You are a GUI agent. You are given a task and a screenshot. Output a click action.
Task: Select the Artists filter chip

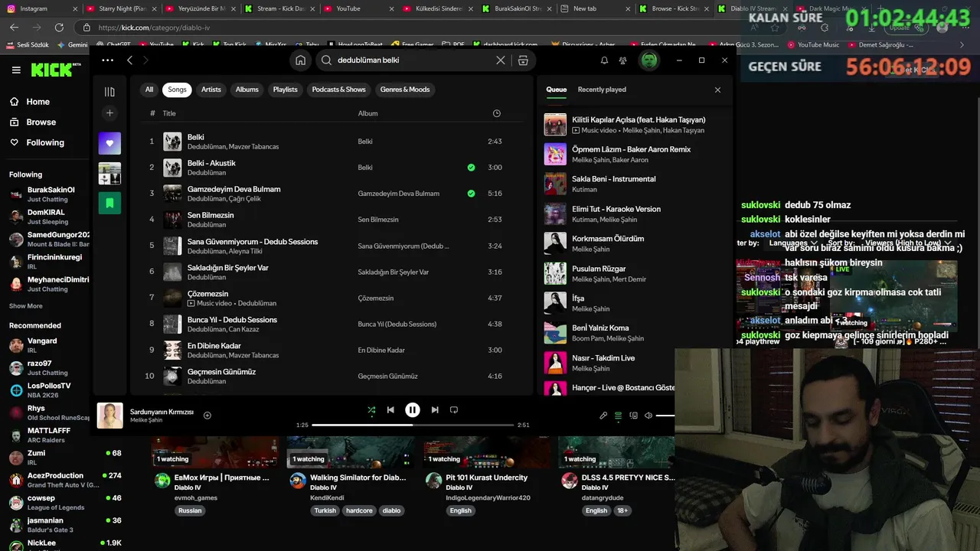coord(211,90)
